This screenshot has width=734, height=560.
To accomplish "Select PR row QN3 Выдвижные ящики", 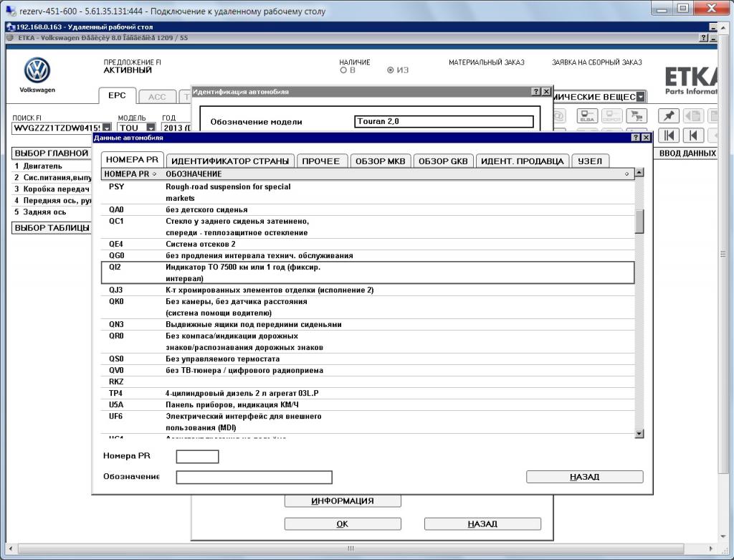I will pos(368,325).
